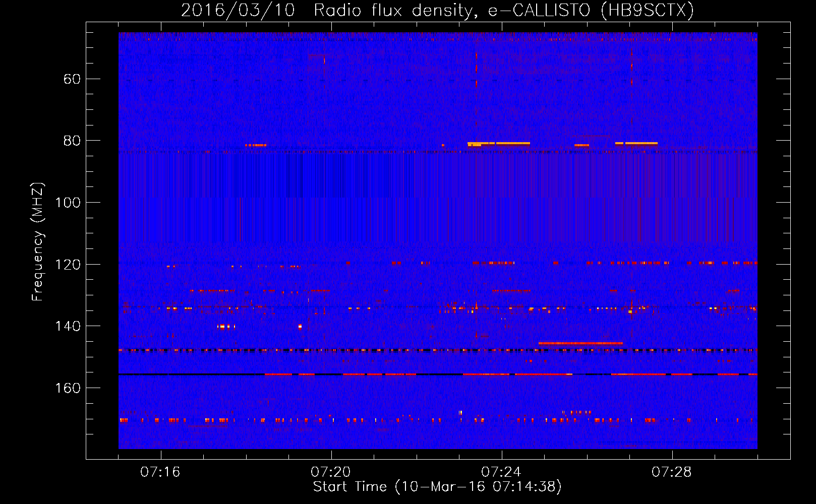
Task: Click the 80 frequency tick label
Action: 72,141
